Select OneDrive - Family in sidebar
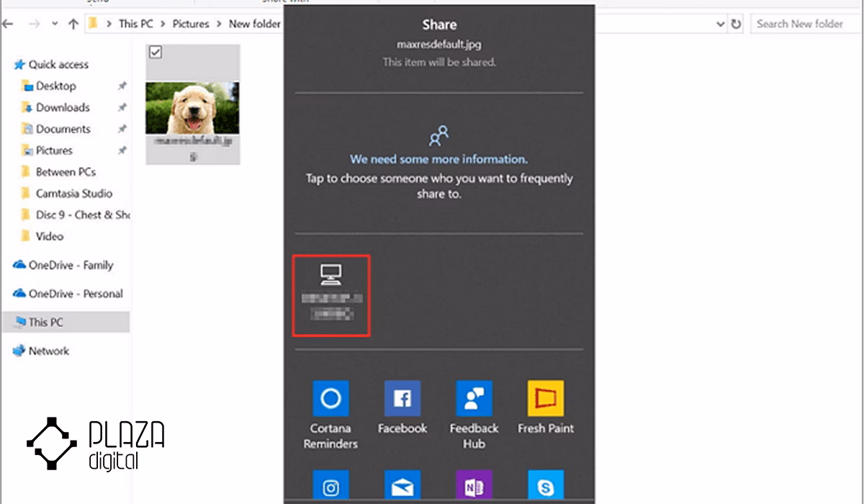 [71, 265]
